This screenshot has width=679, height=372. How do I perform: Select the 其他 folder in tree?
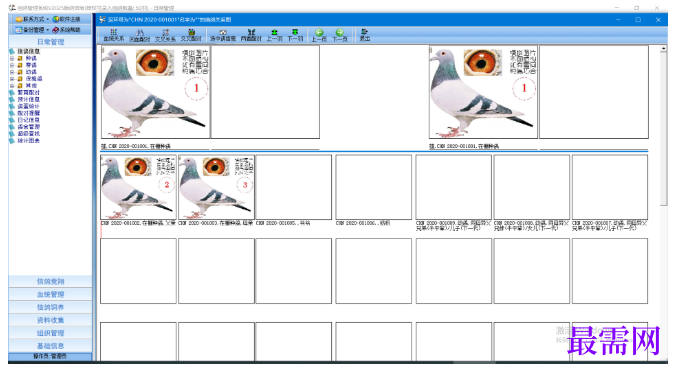31,86
